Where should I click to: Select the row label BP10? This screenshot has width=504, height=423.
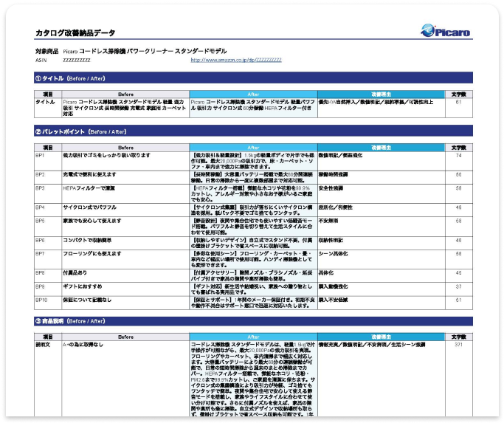click(x=48, y=303)
